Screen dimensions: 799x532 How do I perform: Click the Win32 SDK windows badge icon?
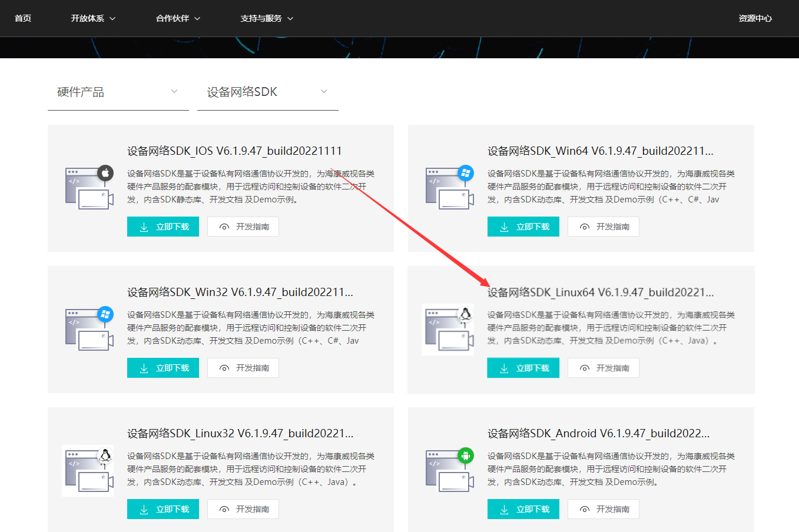(x=105, y=314)
